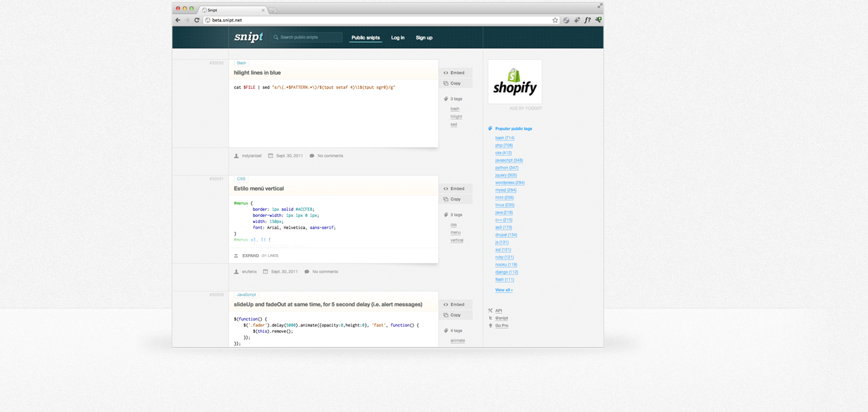Bookmark page with the star icon
Screen dimensions: 868x412
pos(555,20)
